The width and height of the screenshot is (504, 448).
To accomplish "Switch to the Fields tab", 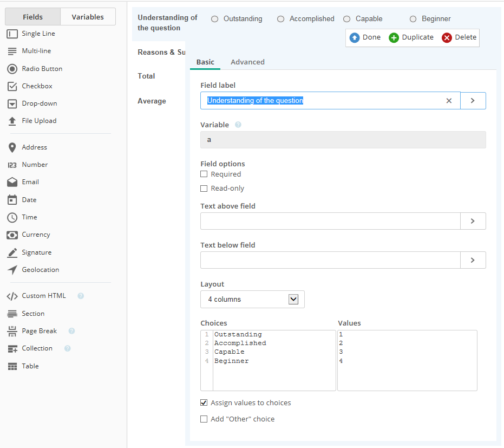I will pos(33,17).
